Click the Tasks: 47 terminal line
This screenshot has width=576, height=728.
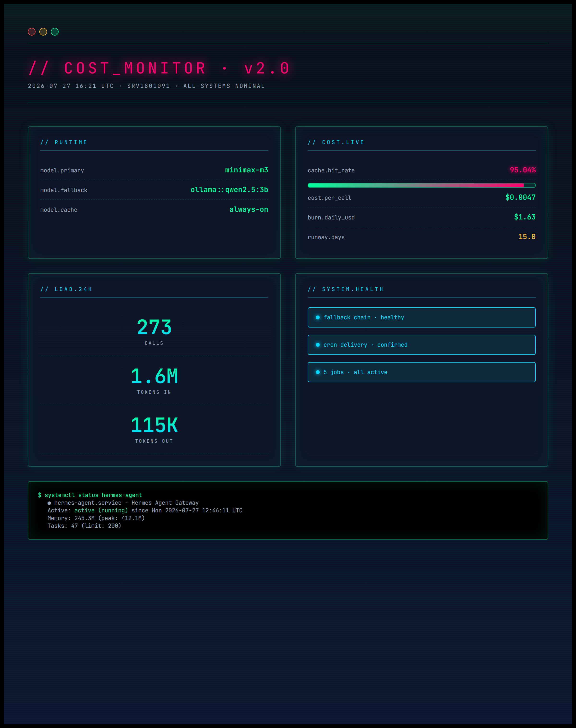click(84, 526)
